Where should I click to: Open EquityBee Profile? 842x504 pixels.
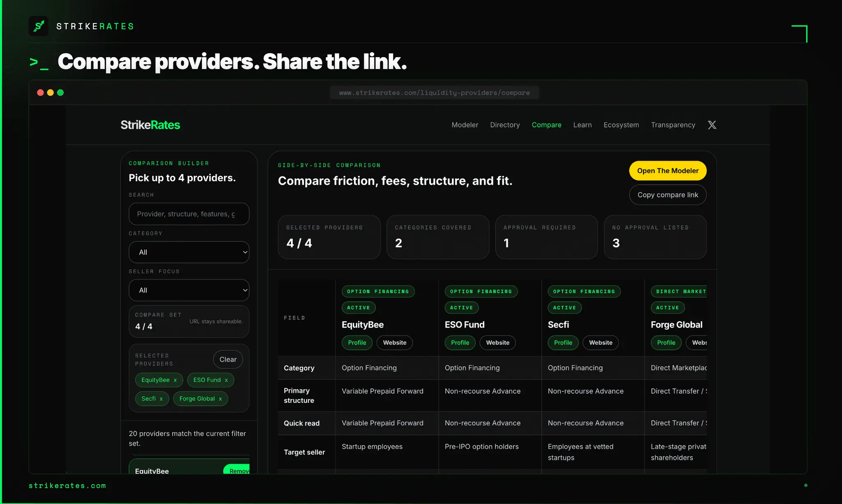(357, 343)
